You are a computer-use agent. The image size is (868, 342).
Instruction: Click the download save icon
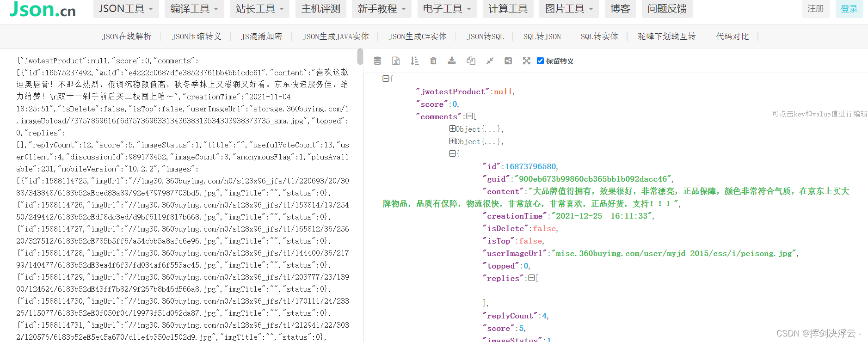point(452,61)
